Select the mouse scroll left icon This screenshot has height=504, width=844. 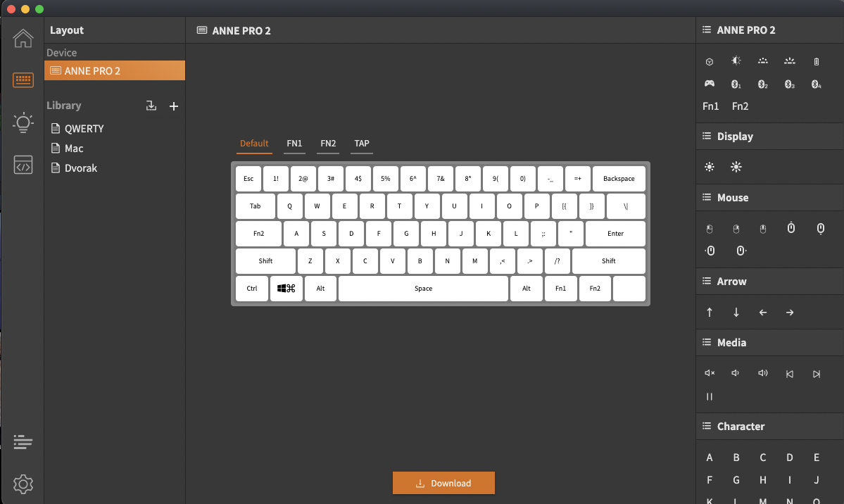pyautogui.click(x=710, y=251)
